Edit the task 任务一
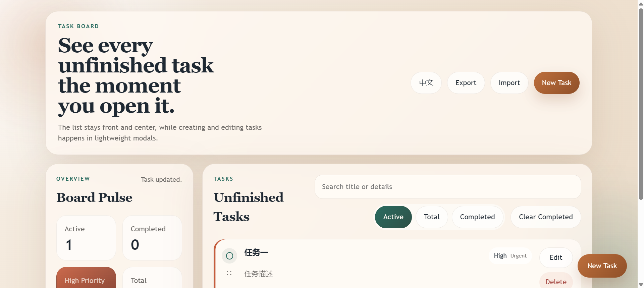 [x=556, y=257]
